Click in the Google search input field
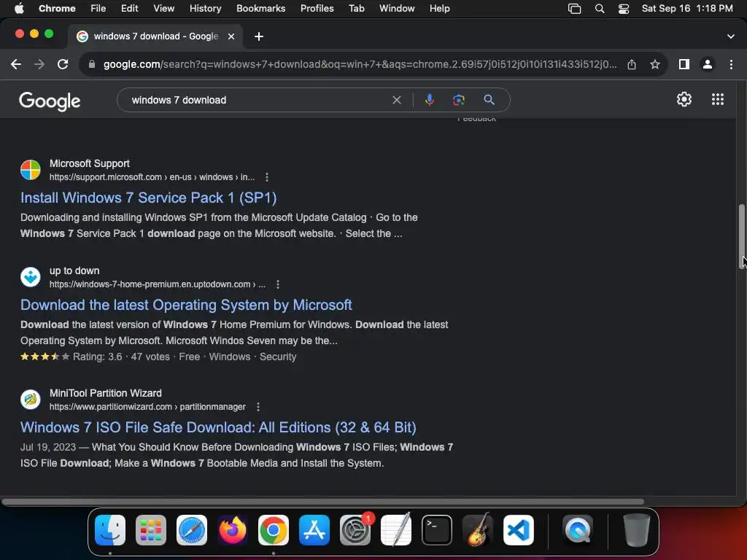The image size is (747, 560). pyautogui.click(x=258, y=100)
